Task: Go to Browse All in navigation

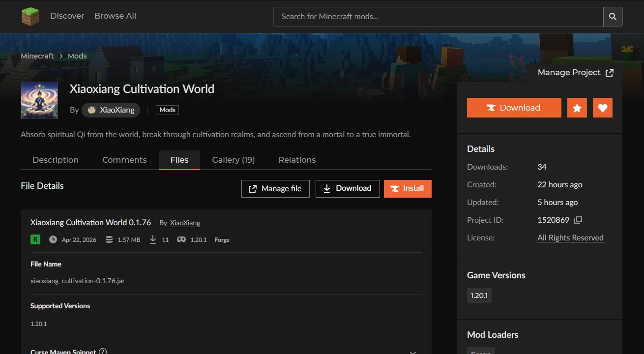Action: point(115,16)
